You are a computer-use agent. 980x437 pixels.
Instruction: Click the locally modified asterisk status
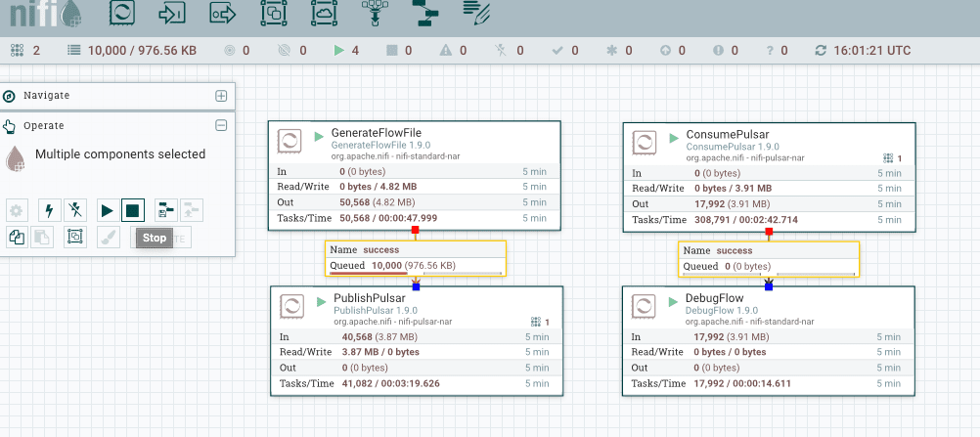click(x=611, y=51)
